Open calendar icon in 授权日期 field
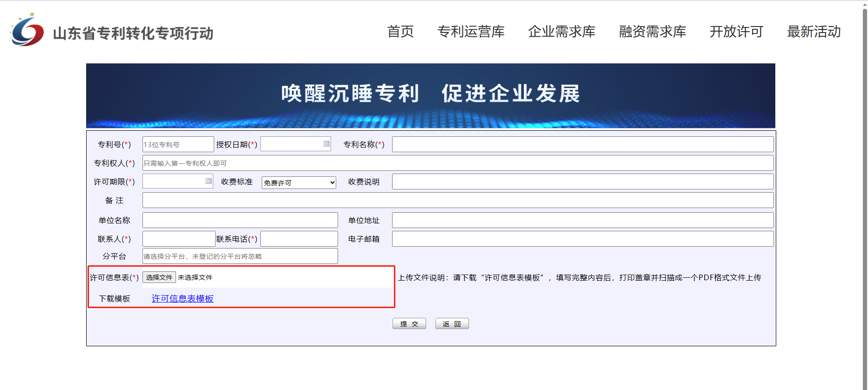Viewport: 868px width, 390px height. click(x=326, y=144)
